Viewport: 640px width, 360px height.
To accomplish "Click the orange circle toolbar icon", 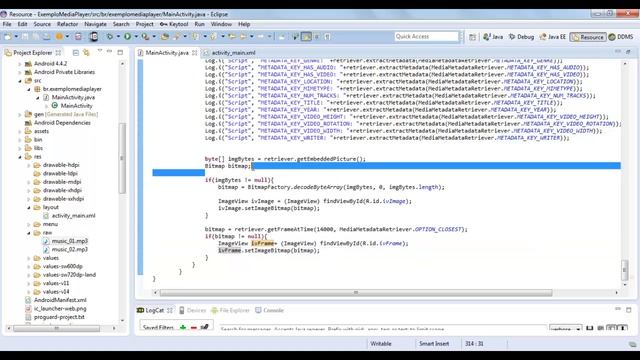I will (x=59, y=37).
